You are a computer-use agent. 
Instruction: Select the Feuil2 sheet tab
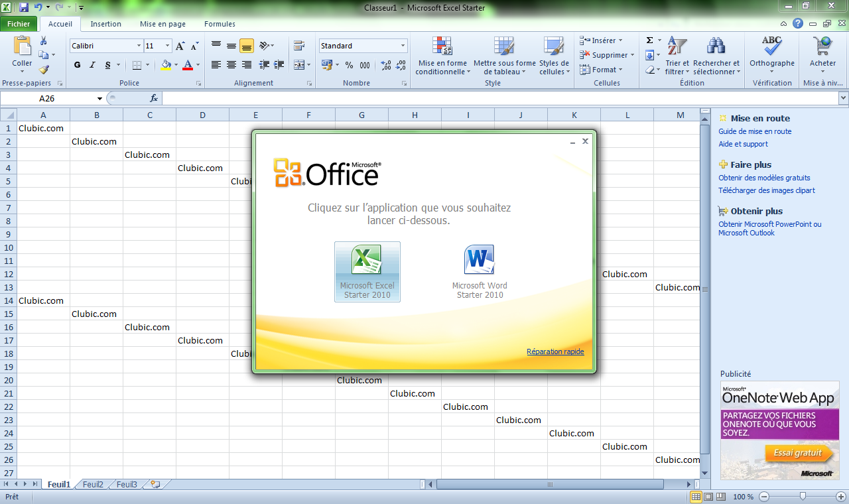pos(93,485)
